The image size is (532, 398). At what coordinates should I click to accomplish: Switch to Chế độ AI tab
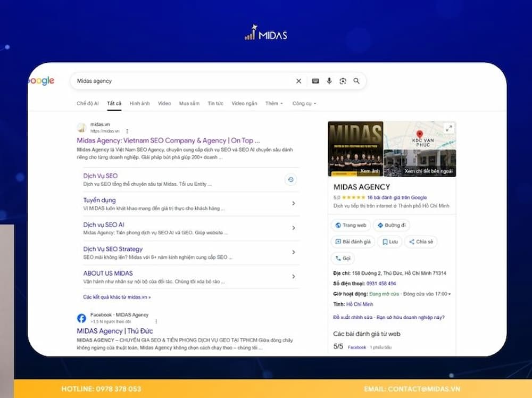pyautogui.click(x=88, y=103)
